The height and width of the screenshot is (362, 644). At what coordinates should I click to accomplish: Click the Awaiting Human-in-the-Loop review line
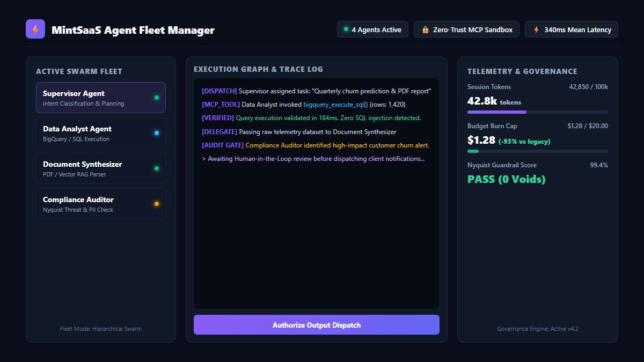click(313, 159)
